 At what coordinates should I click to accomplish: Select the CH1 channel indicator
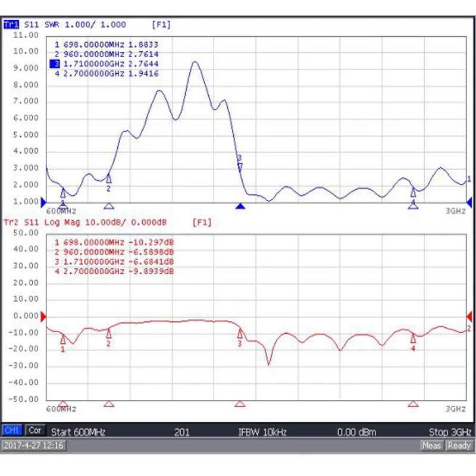pyautogui.click(x=12, y=430)
